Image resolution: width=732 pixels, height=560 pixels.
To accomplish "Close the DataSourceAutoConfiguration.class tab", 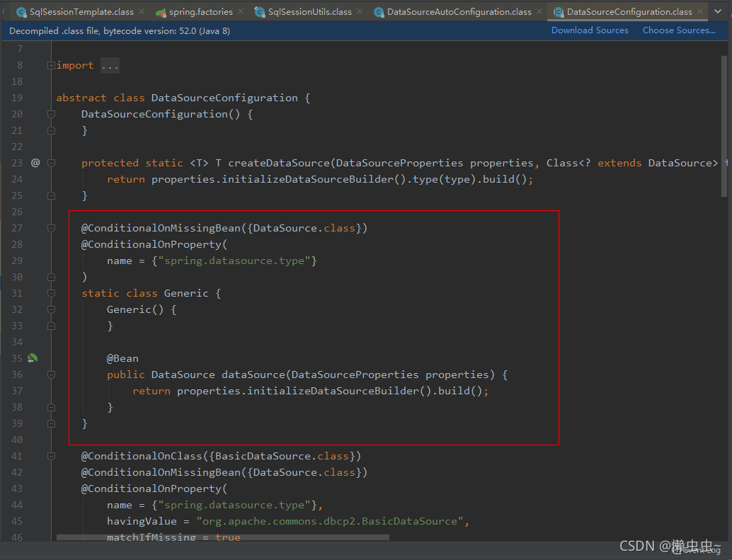I will [539, 11].
